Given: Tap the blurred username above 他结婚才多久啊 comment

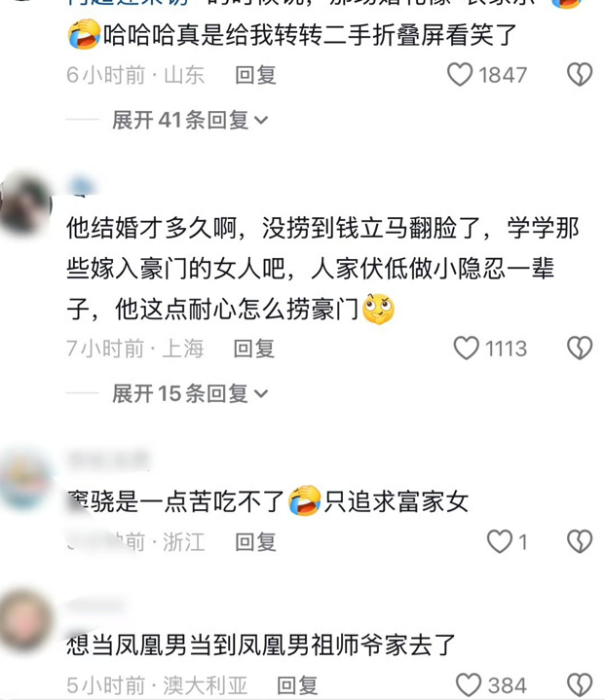Looking at the screenshot, I should pyautogui.click(x=83, y=187).
